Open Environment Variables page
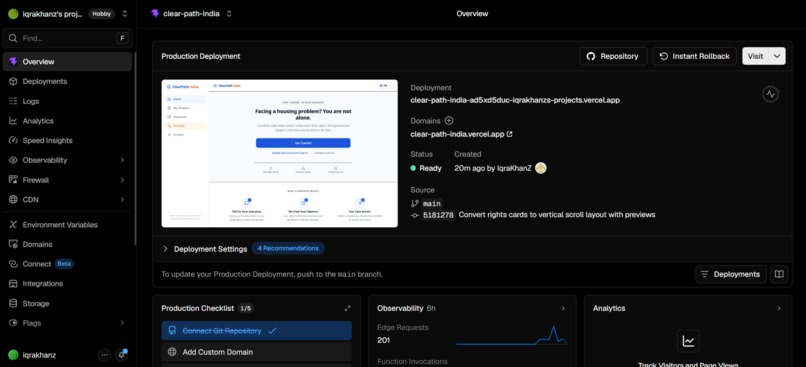Image resolution: width=806 pixels, height=367 pixels. (x=67, y=225)
